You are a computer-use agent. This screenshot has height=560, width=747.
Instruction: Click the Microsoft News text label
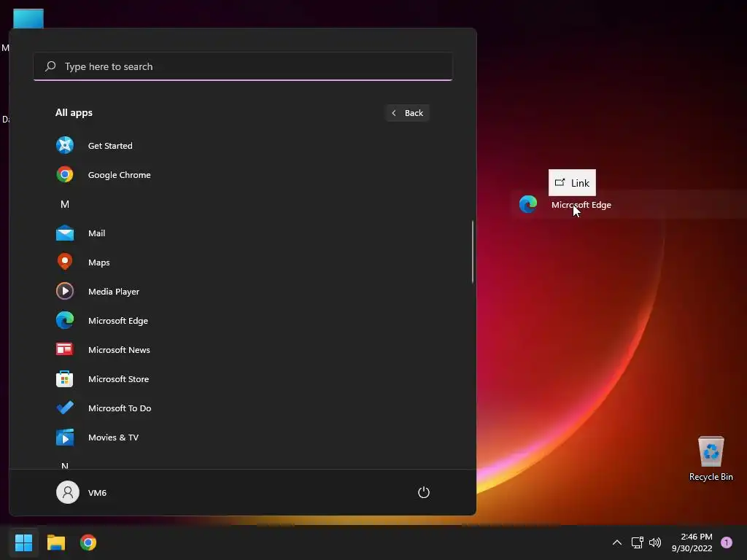[119, 350]
